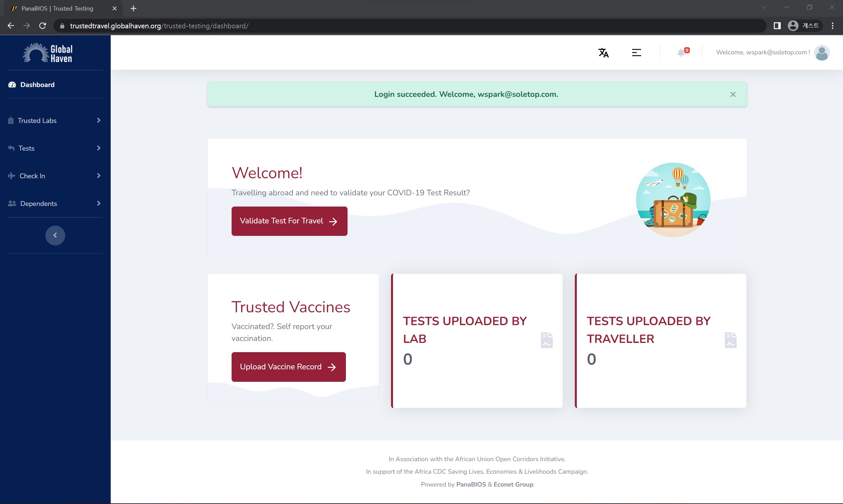Dismiss the login succeeded alert
Viewport: 843px width, 504px height.
click(x=733, y=95)
